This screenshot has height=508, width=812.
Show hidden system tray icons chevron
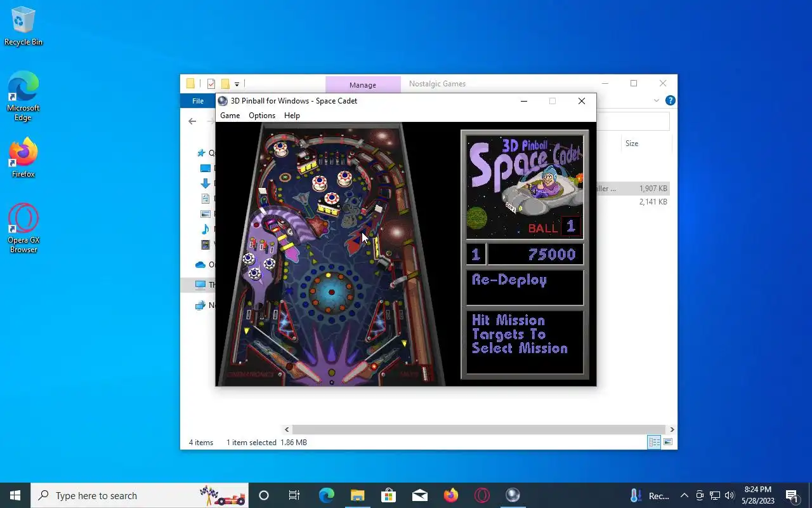tap(684, 495)
